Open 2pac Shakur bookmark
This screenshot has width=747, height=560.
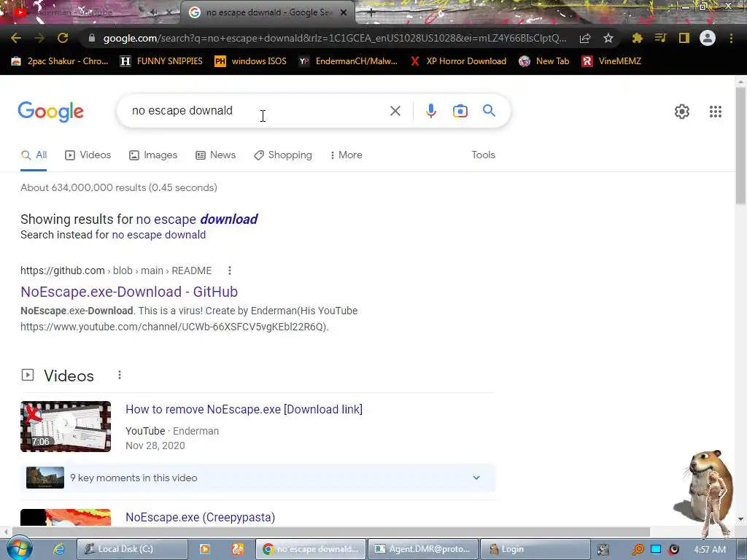tap(60, 61)
